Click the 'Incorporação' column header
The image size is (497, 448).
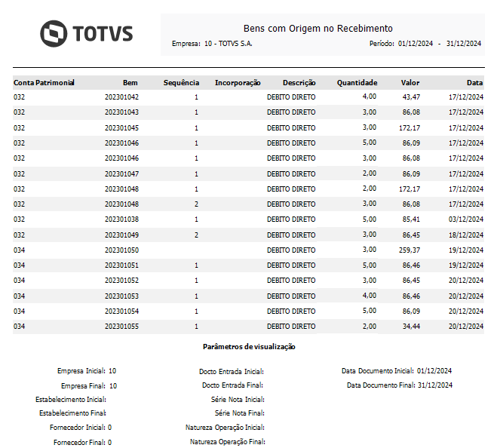tap(238, 83)
